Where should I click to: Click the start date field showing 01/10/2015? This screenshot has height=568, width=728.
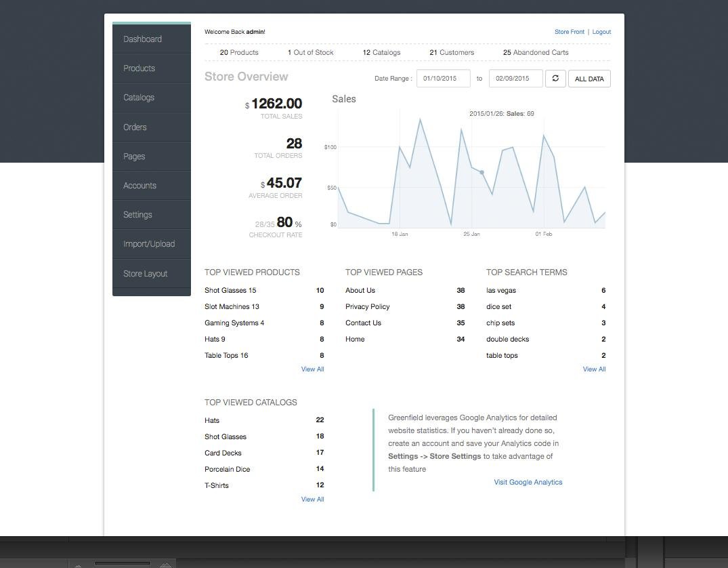point(444,78)
